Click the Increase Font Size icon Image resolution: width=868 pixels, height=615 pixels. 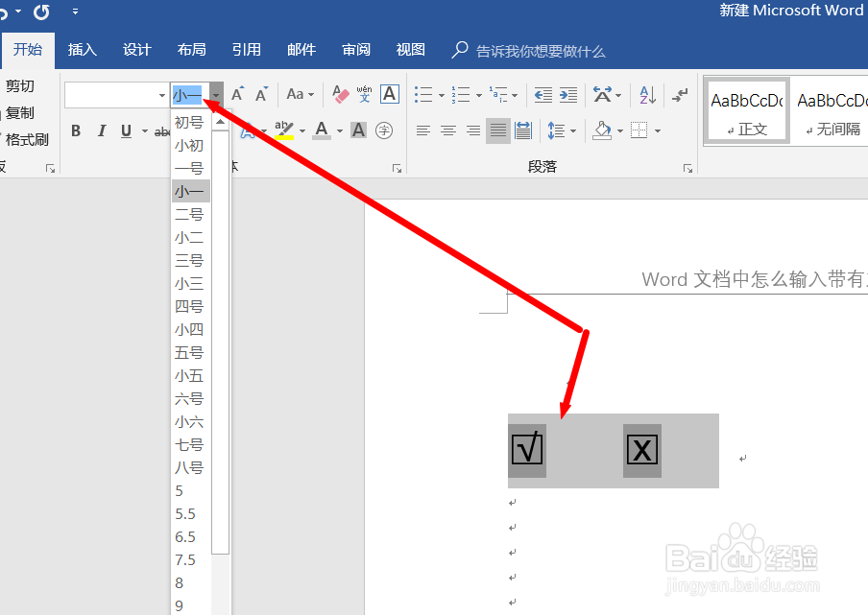pos(235,94)
